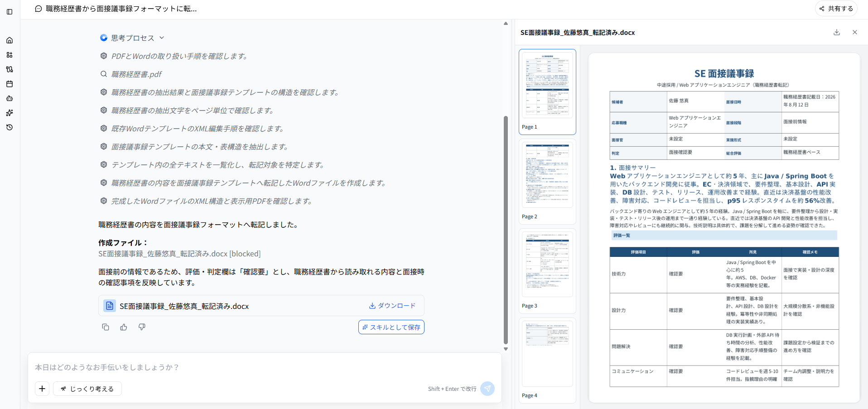
Task: Click the thumbs up icon
Action: (124, 327)
